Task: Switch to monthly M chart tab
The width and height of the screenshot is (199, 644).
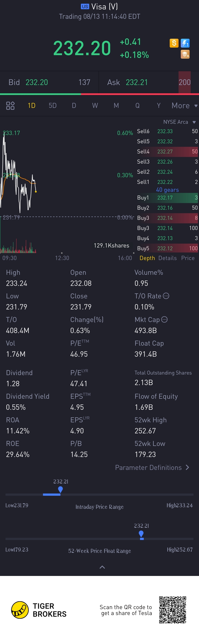Action: tap(116, 105)
